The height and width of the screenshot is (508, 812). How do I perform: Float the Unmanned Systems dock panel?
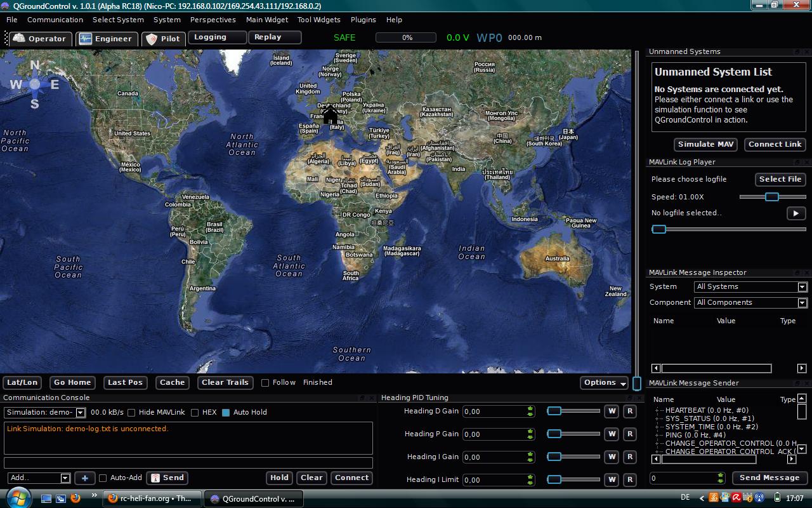(x=797, y=52)
